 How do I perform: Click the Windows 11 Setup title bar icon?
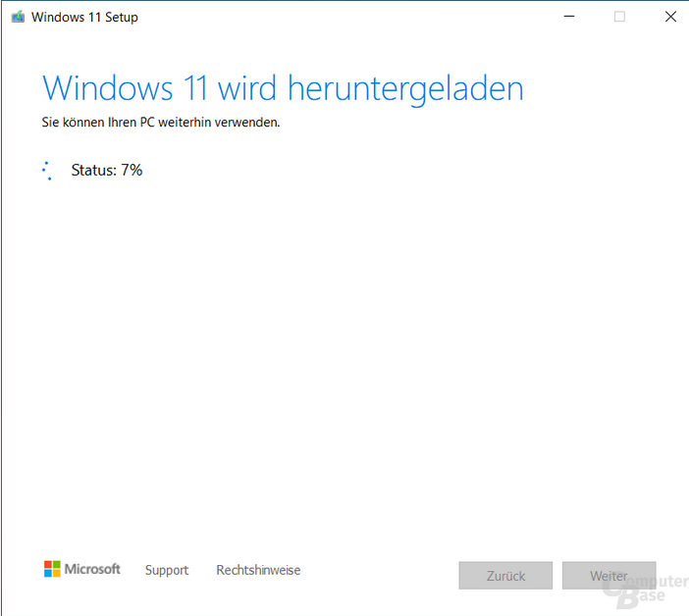click(x=18, y=17)
